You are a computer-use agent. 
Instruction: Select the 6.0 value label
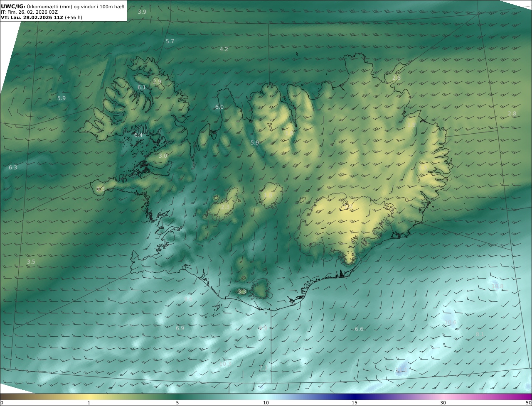(x=219, y=107)
